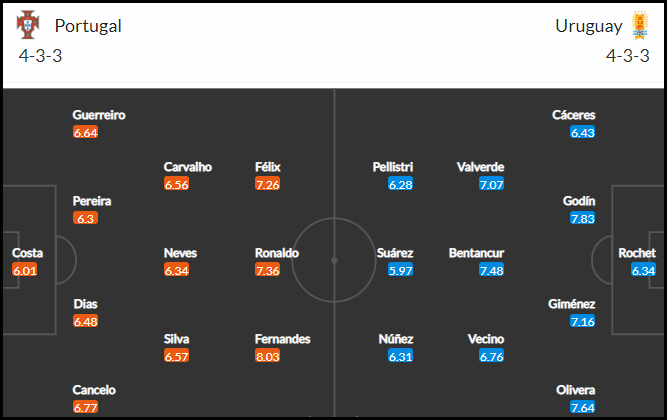
Task: Click Uruguay's 4-3-3 formation label
Action: pos(627,56)
